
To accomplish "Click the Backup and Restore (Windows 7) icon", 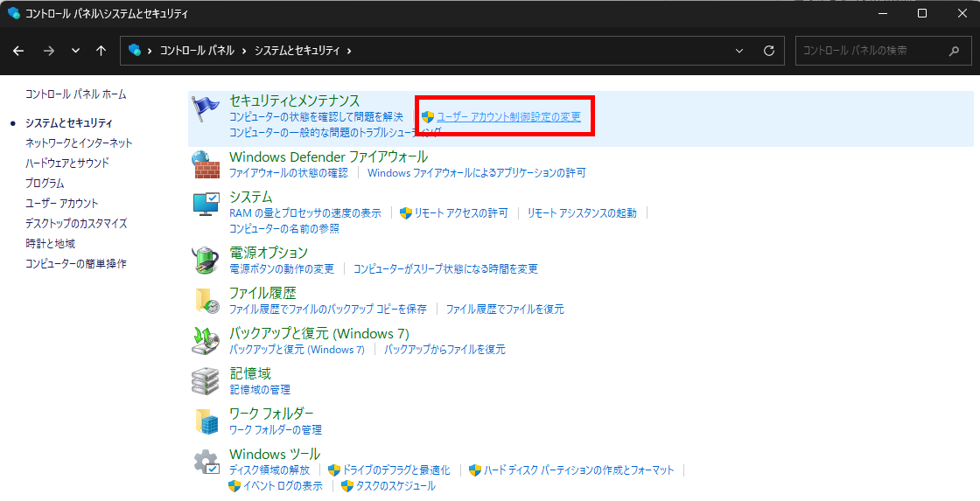I will click(206, 340).
